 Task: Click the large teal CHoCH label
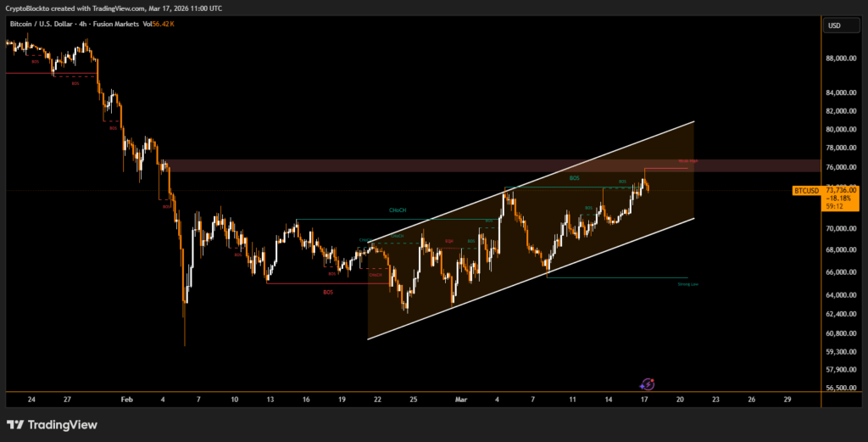397,210
